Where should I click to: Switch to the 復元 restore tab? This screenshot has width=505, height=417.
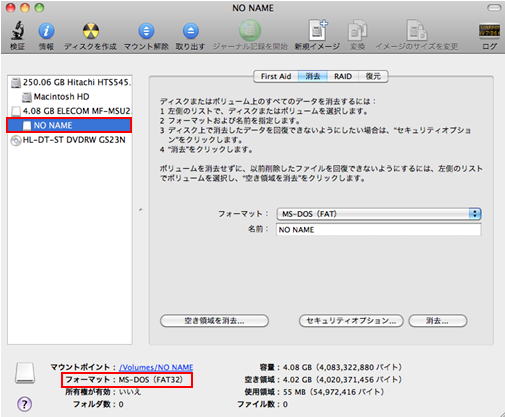tap(373, 76)
